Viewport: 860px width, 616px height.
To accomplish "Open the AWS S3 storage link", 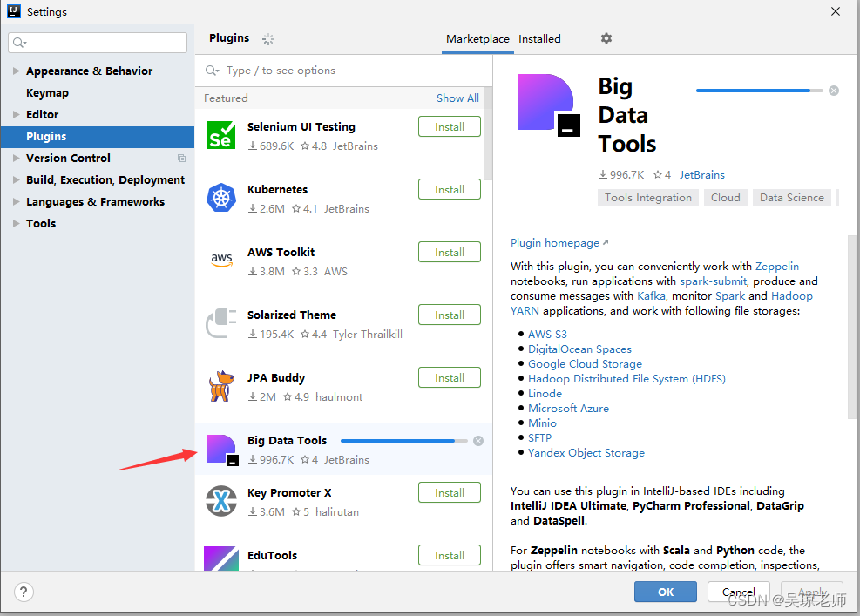I will click(x=547, y=334).
